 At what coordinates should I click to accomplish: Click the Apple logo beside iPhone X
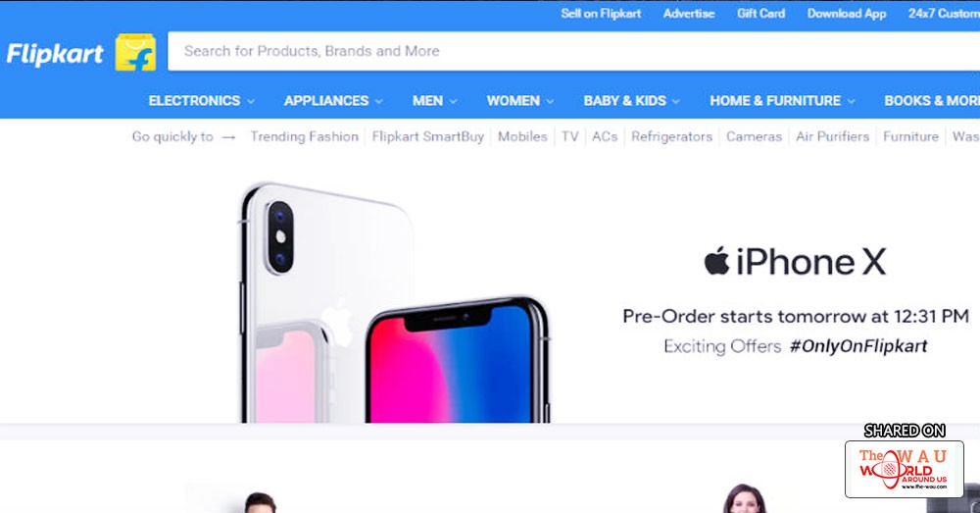click(x=717, y=260)
